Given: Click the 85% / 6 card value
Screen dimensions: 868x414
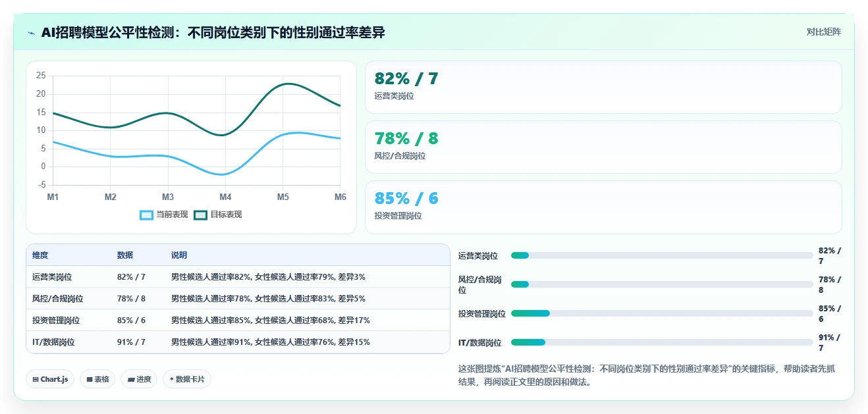Looking at the screenshot, I should (406, 198).
